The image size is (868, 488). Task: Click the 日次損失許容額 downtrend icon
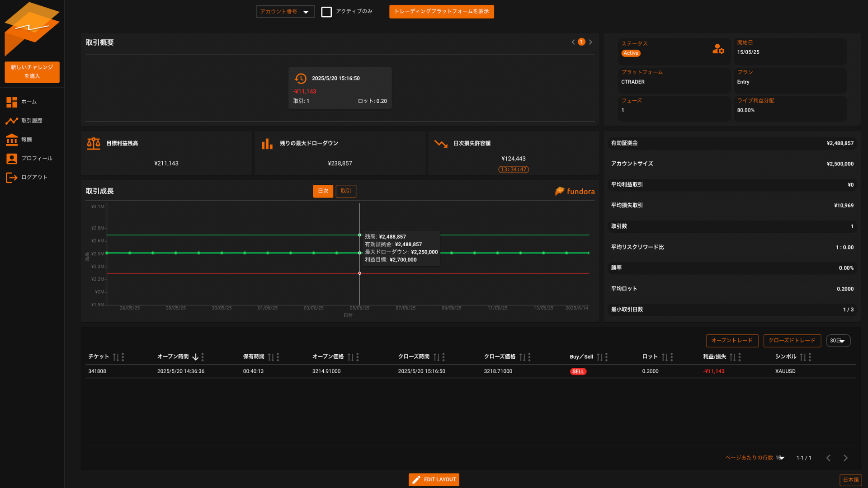[441, 144]
